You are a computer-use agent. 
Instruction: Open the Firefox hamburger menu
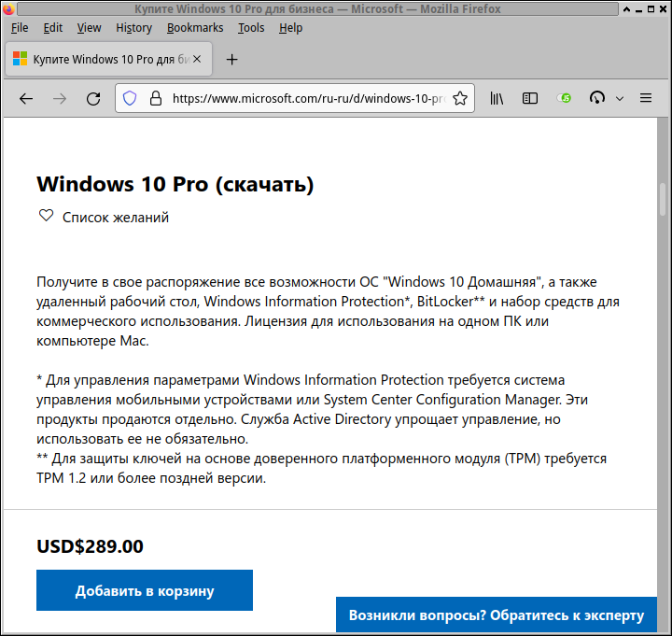646,98
